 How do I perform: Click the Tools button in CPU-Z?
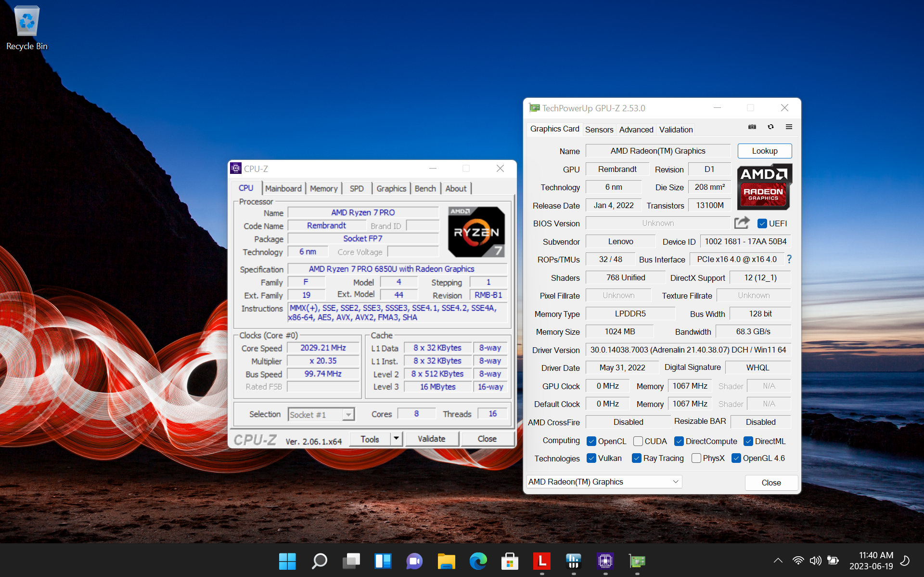point(370,439)
